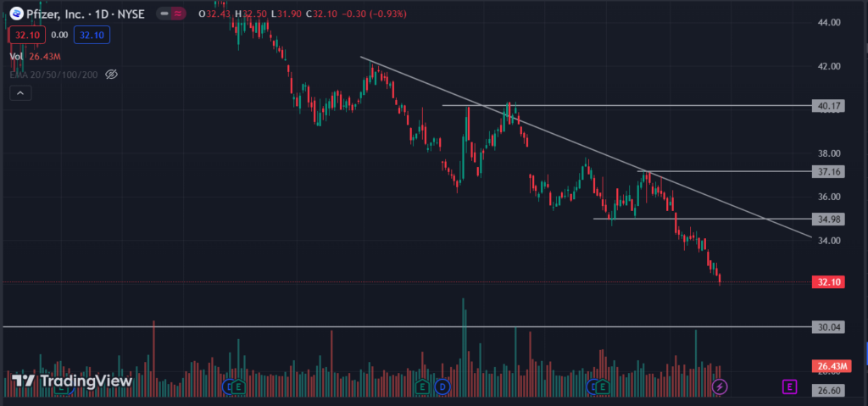Click the 38.00 price scale value
868x406 pixels.
[829, 153]
